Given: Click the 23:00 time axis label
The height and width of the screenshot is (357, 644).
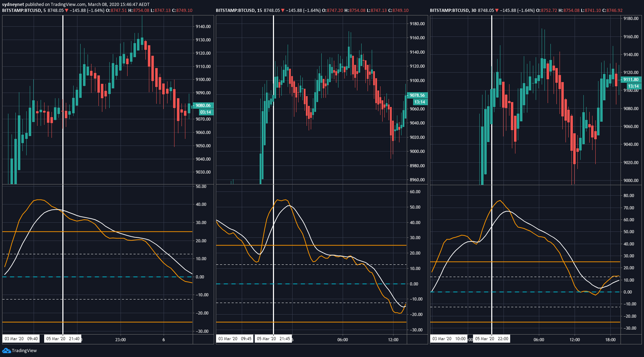Looking at the screenshot, I should 120,339.
